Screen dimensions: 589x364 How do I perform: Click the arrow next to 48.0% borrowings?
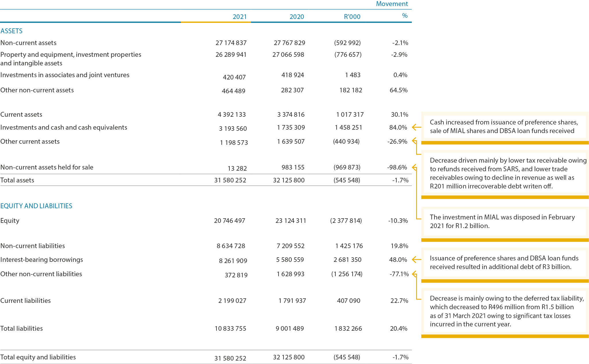pos(416,260)
